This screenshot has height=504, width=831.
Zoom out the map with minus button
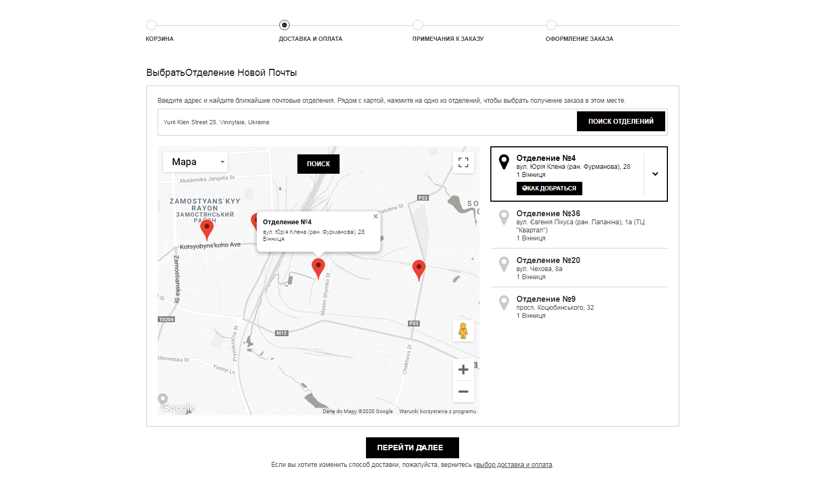pyautogui.click(x=463, y=392)
